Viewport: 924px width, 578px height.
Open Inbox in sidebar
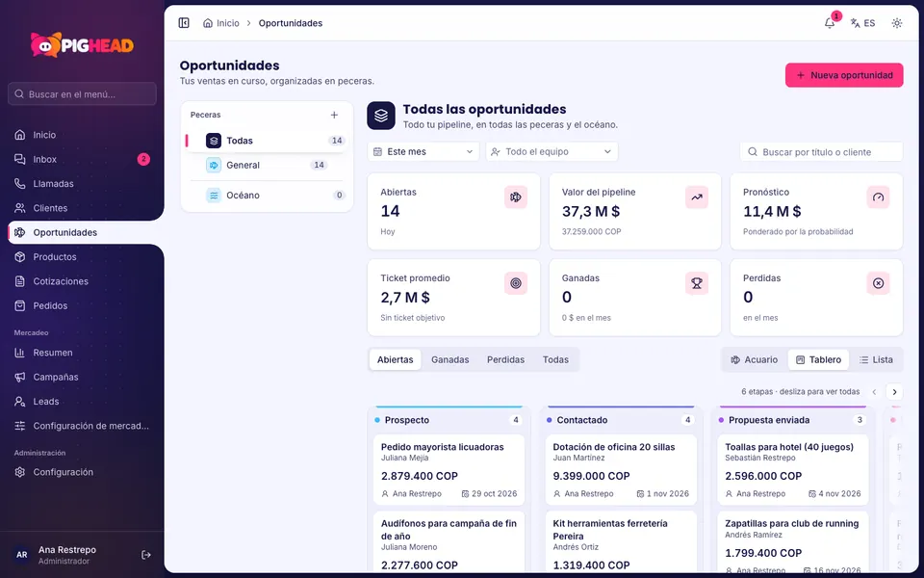tap(83, 159)
